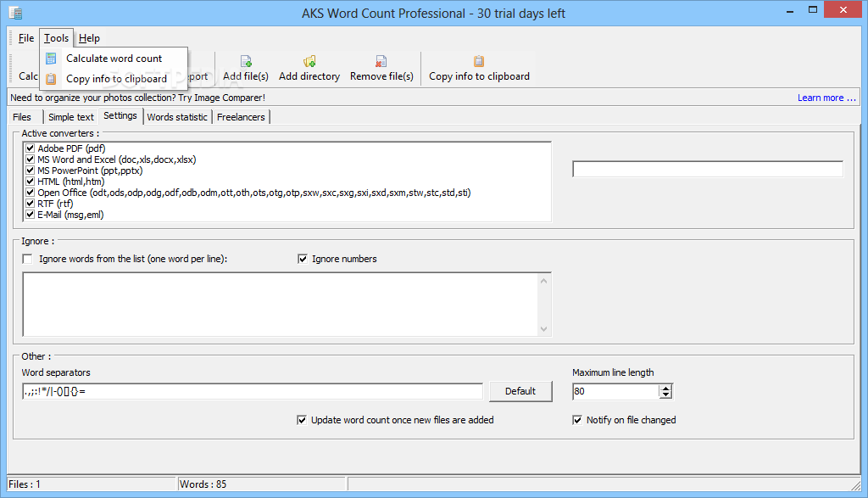The width and height of the screenshot is (868, 498).
Task: Click the application icon in title bar
Action: coord(15,13)
